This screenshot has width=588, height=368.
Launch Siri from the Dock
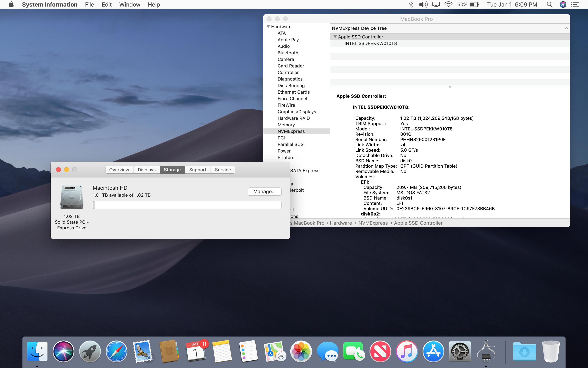coord(63,351)
